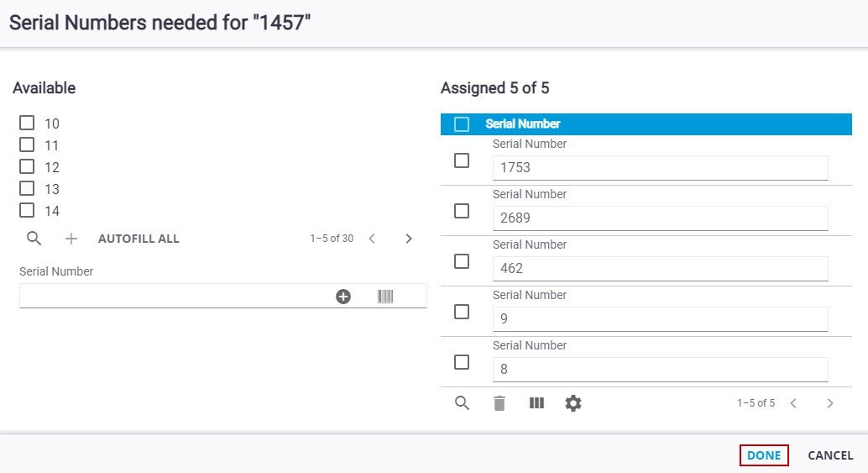
Task: Click the Serial Number column header
Action: (x=523, y=124)
